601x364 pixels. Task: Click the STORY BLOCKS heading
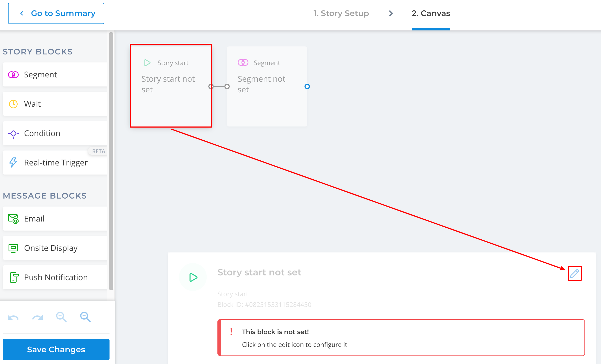38,52
